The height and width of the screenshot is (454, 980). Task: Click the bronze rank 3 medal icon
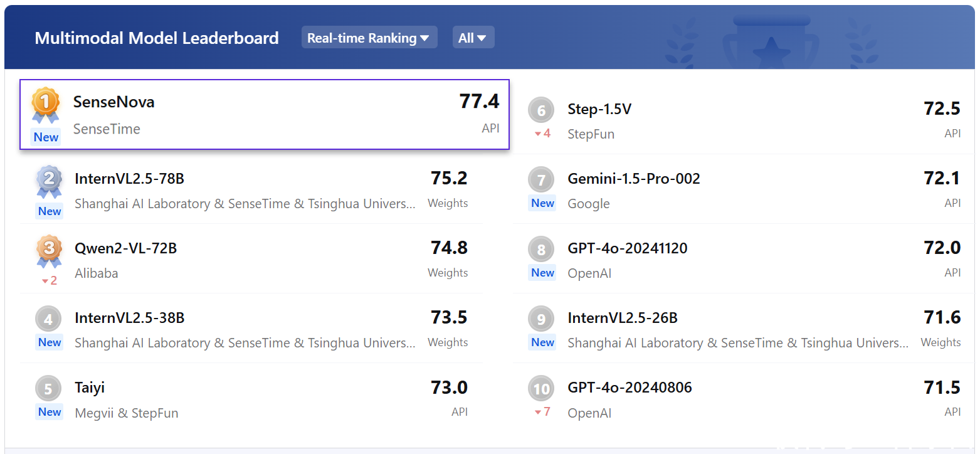click(49, 250)
